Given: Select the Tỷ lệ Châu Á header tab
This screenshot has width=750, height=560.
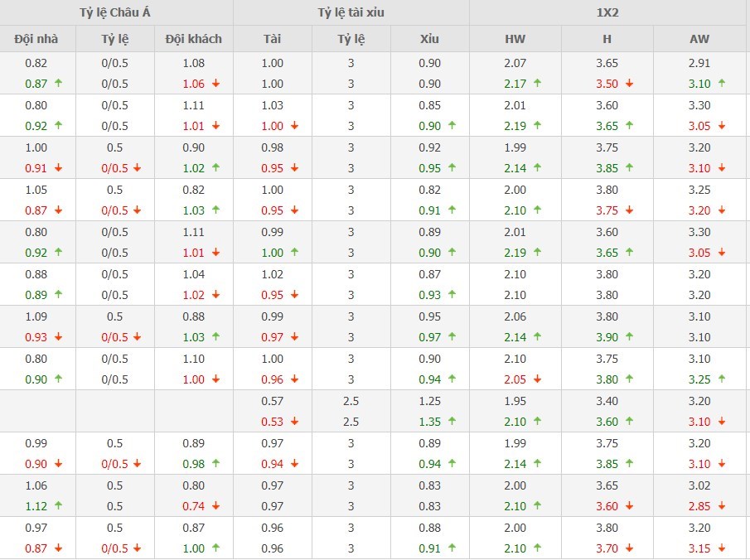Looking at the screenshot, I should 115,13.
